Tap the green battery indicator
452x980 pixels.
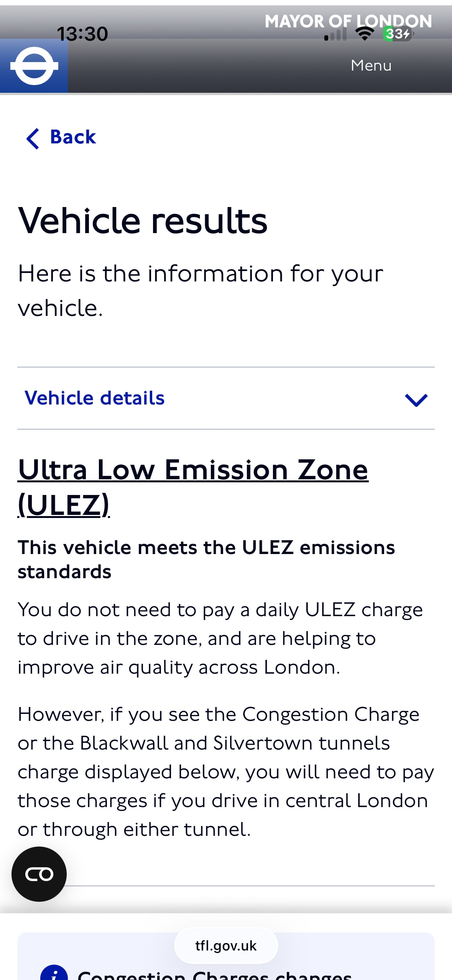(397, 34)
